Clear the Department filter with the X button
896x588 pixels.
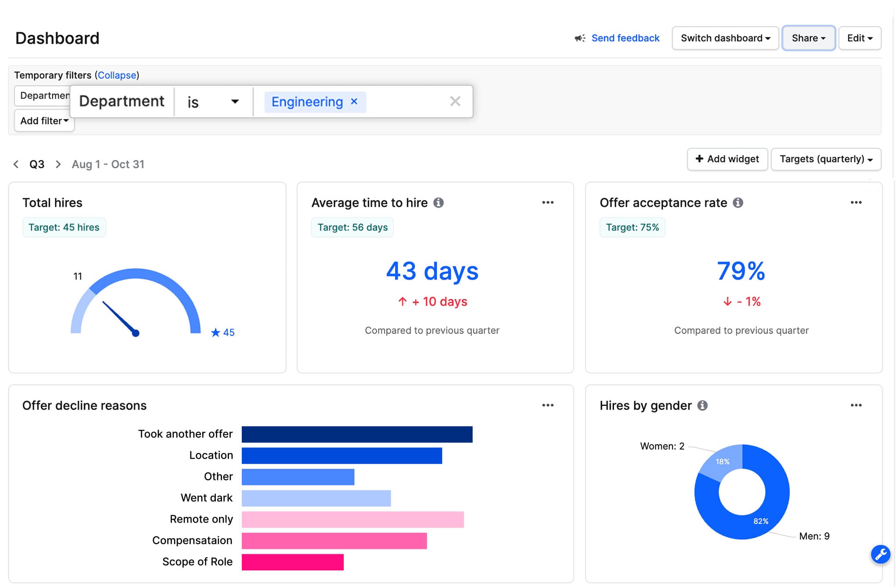pyautogui.click(x=455, y=102)
